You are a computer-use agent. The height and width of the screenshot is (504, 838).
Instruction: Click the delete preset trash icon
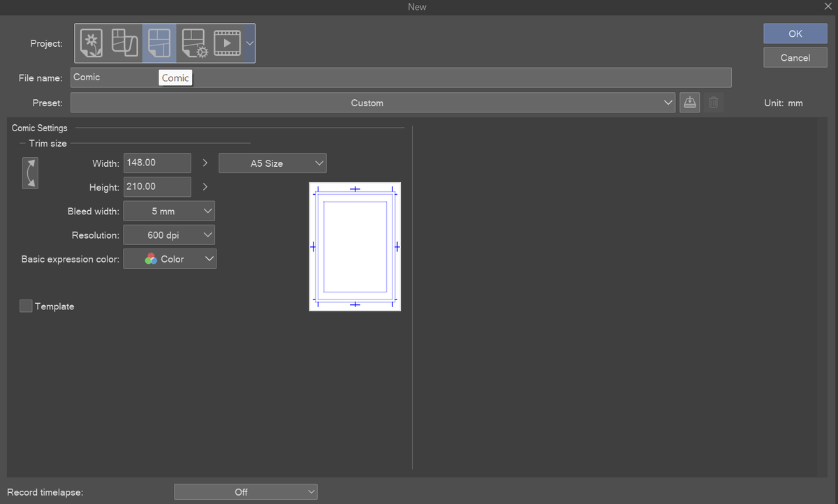713,103
